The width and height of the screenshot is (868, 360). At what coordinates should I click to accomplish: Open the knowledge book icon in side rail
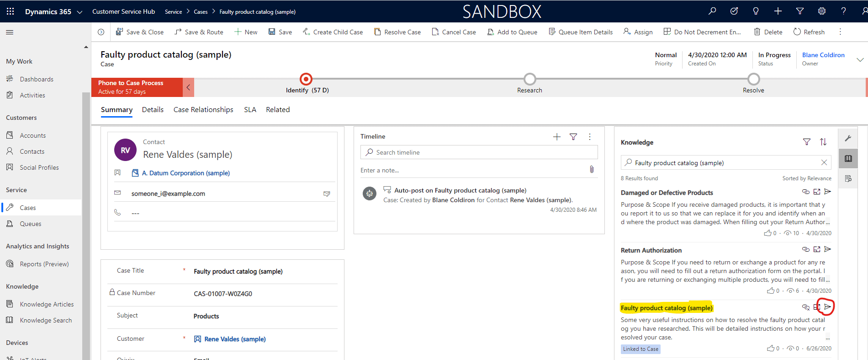848,159
